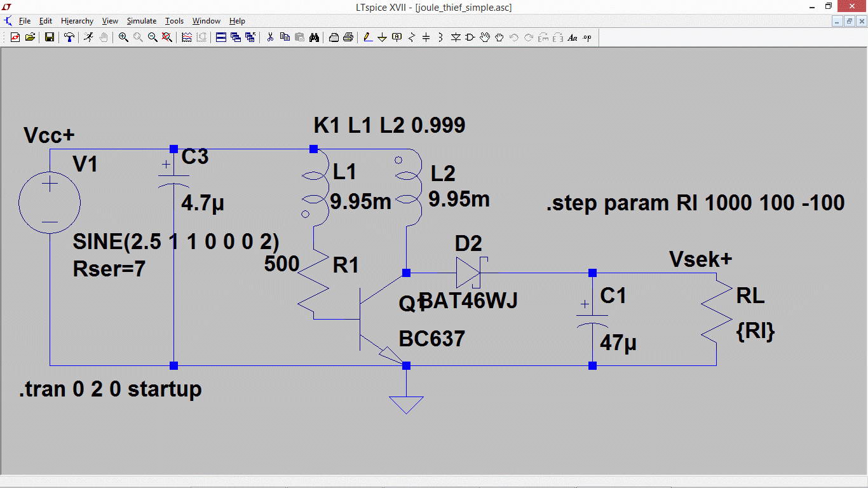This screenshot has height=488, width=868.
Task: Open the Tools menu
Action: [x=174, y=21]
